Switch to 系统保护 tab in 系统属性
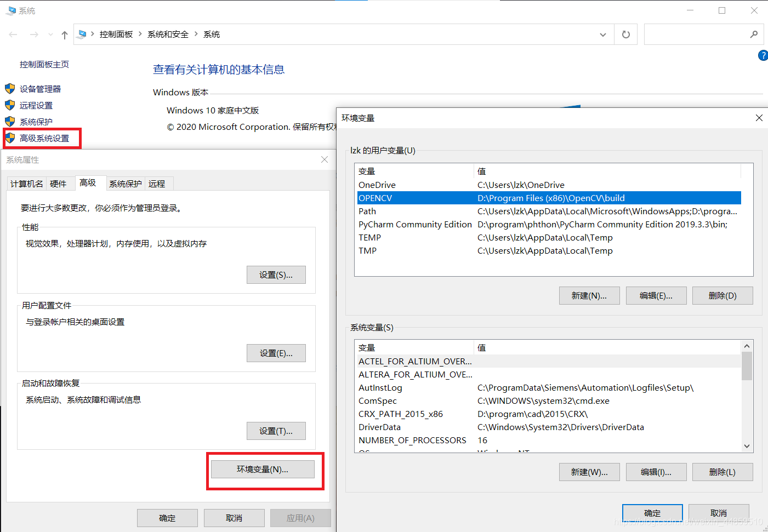Screen dimensions: 768x532 pyautogui.click(x=125, y=184)
